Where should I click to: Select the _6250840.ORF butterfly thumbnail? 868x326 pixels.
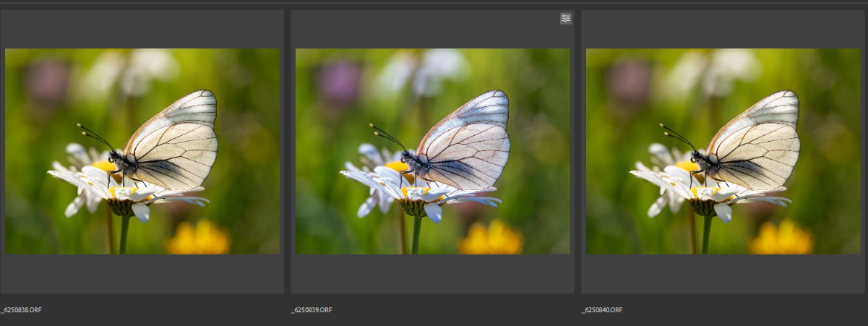(x=723, y=151)
